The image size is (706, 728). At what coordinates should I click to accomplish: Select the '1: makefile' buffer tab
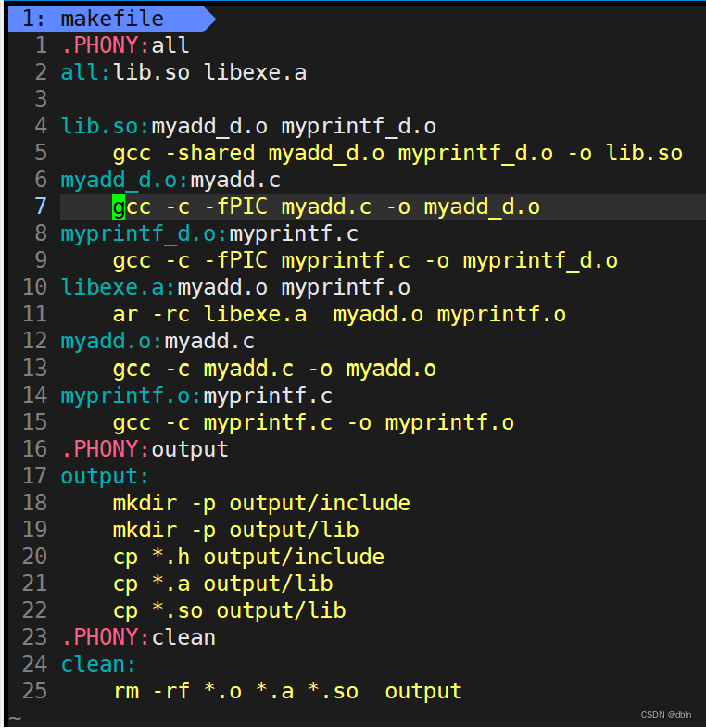pos(111,19)
